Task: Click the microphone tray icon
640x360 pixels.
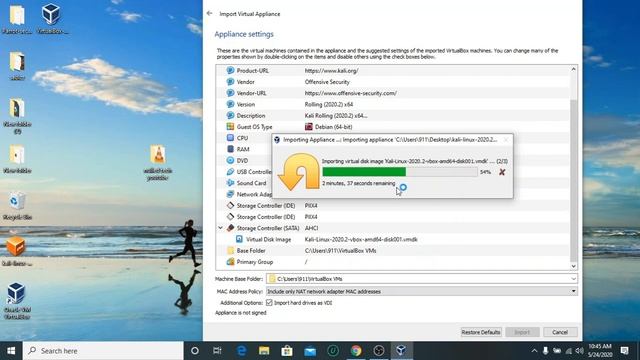Action: tap(546, 351)
